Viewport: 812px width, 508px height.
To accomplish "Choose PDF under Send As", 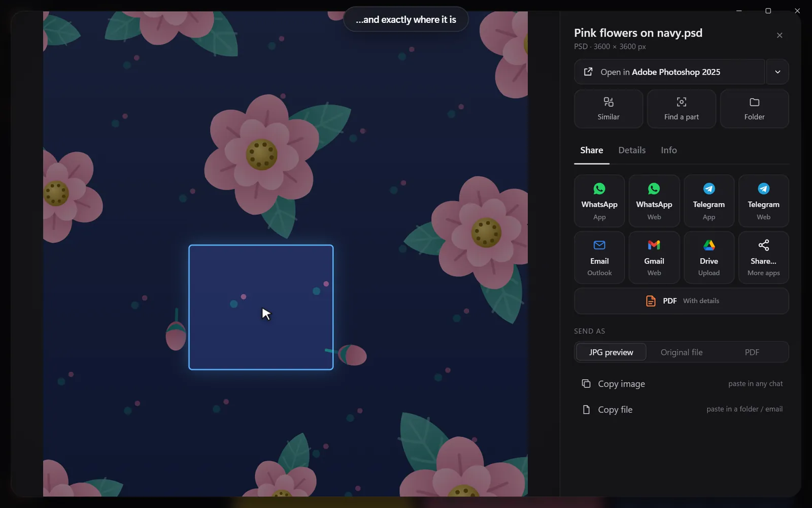I will point(752,352).
